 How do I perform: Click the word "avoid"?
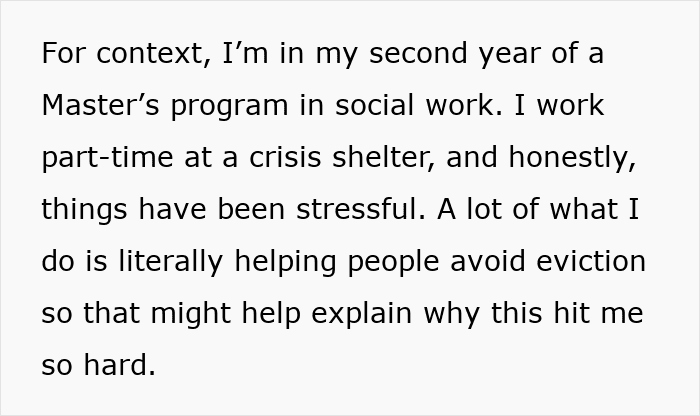coord(488,261)
